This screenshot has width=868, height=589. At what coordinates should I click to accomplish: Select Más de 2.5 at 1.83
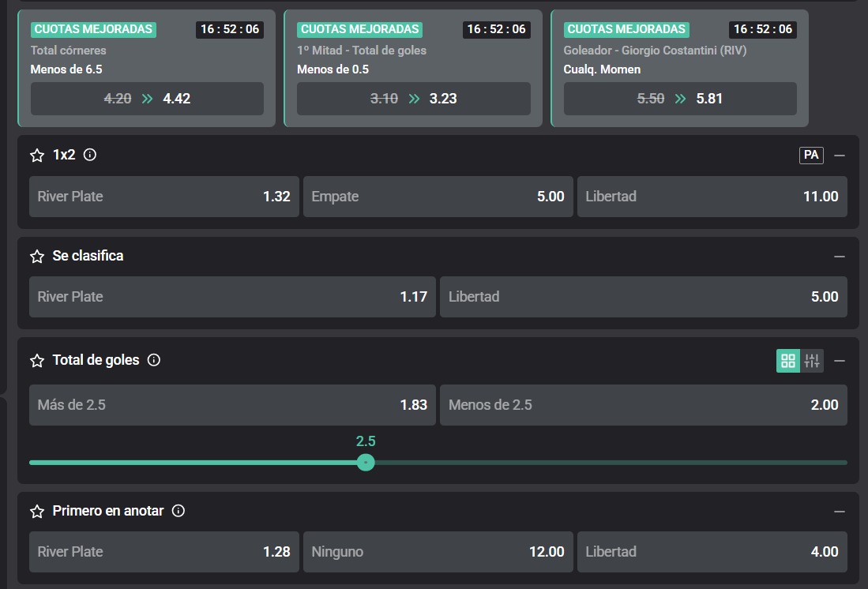pyautogui.click(x=232, y=405)
